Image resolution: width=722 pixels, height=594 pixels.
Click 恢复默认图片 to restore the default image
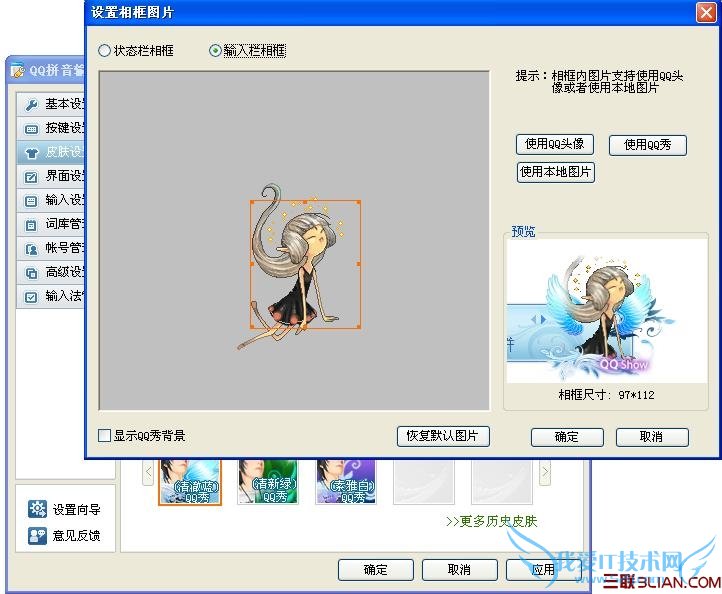click(443, 436)
